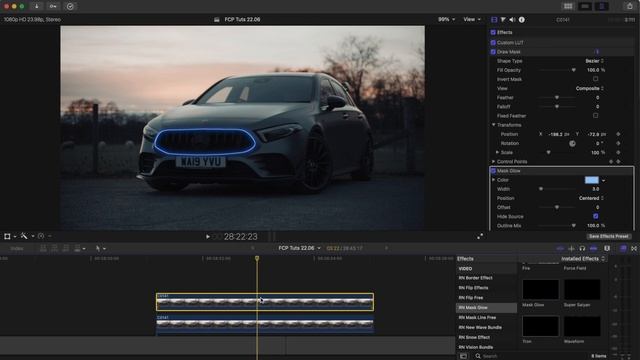Toggle the browser grid layout icon
The width and height of the screenshot is (640, 360).
(568, 6)
